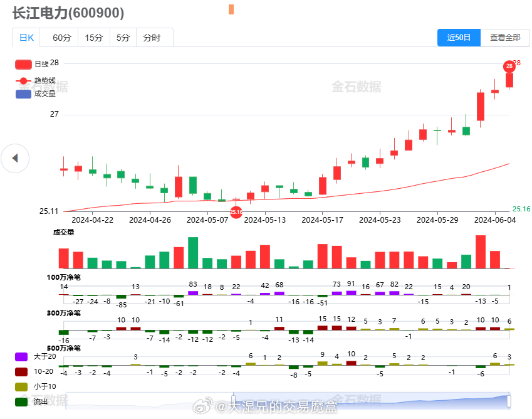Open the 60分 chart tab

[x=62, y=38]
